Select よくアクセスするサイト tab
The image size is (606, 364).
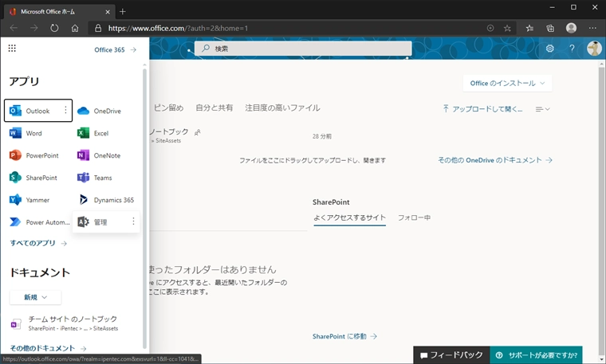(350, 218)
